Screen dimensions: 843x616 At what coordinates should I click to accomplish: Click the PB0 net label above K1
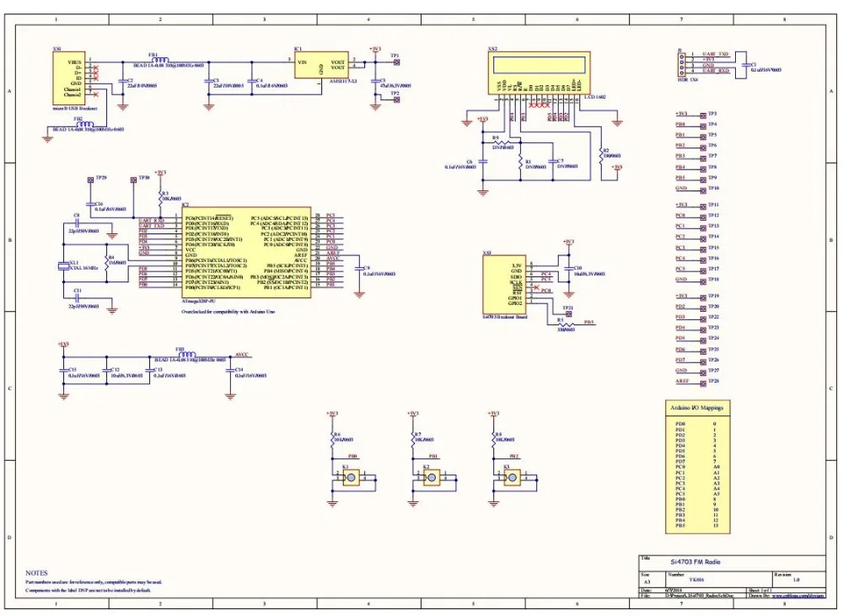point(352,457)
